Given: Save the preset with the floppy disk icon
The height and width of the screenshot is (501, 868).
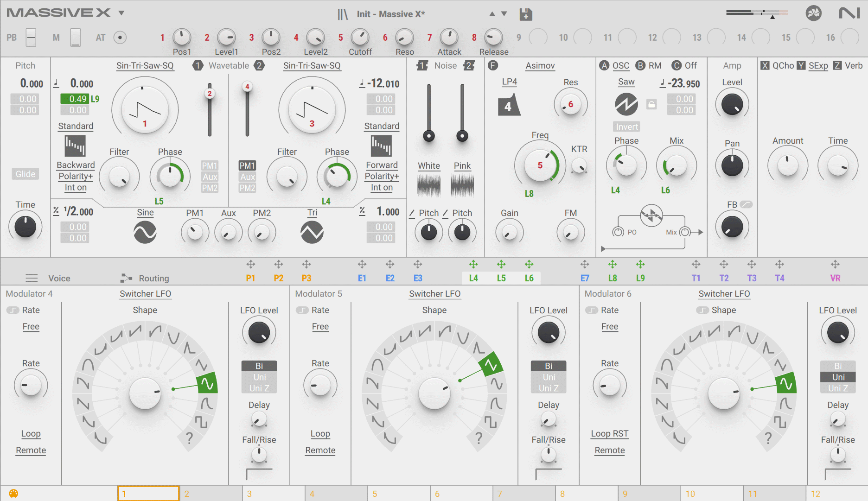Looking at the screenshot, I should tap(525, 14).
